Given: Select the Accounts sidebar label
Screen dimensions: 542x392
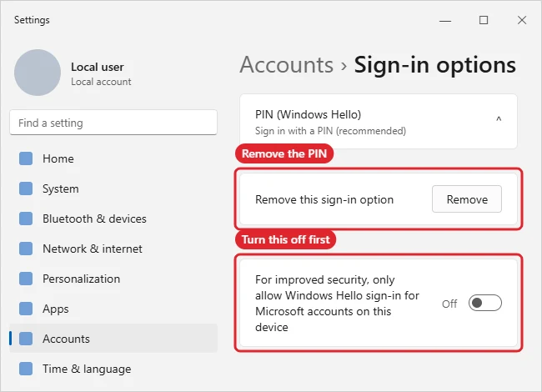Looking at the screenshot, I should pos(66,339).
